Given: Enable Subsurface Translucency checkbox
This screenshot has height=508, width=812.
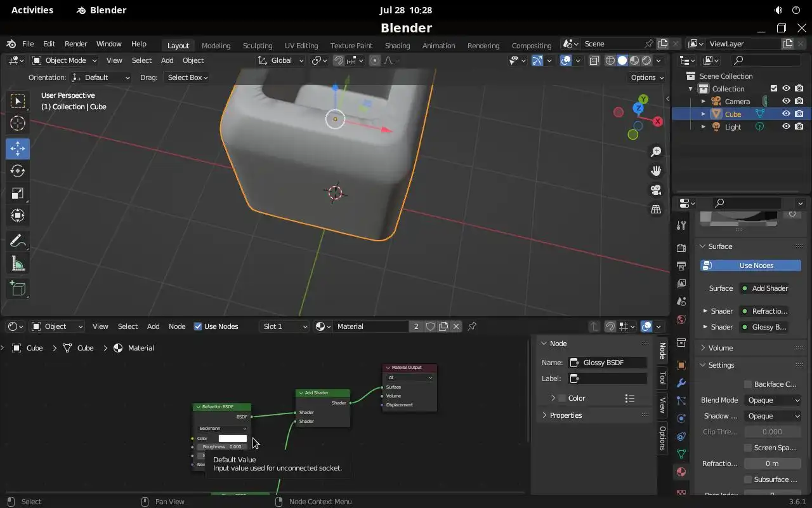Looking at the screenshot, I should click(x=748, y=479).
